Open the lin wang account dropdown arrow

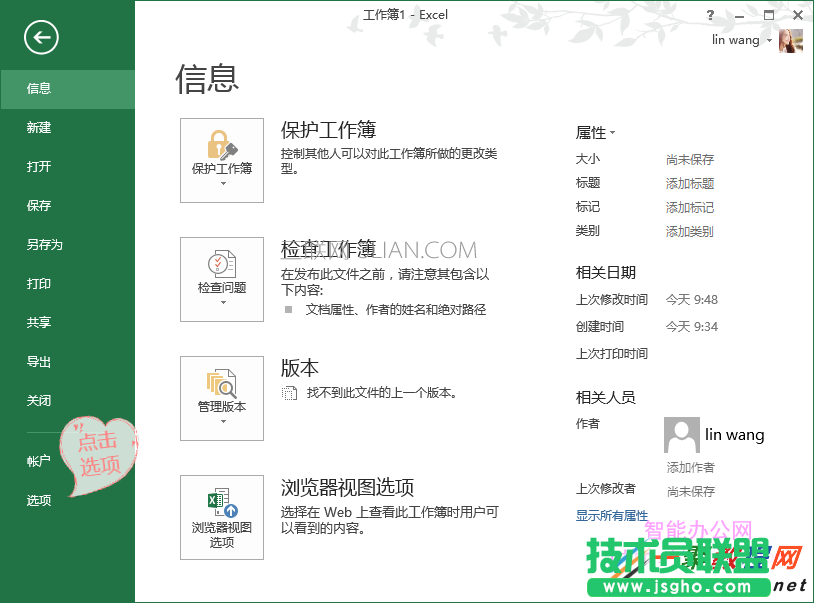coord(769,41)
